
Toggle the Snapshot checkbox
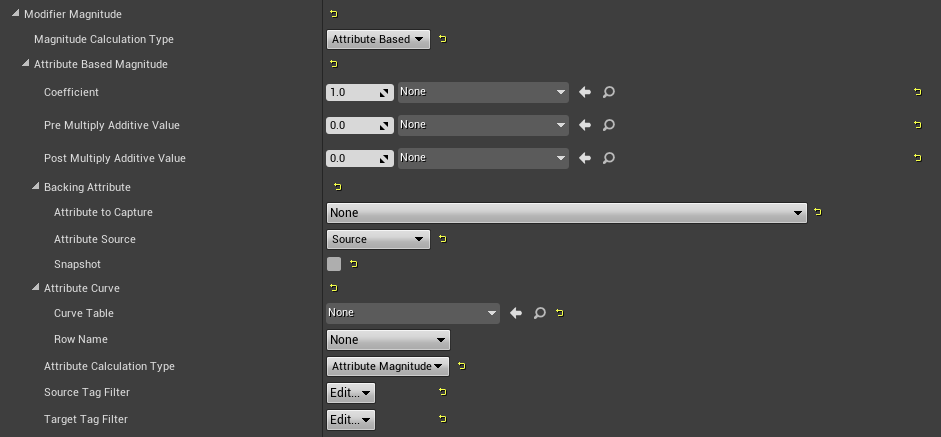[x=334, y=264]
